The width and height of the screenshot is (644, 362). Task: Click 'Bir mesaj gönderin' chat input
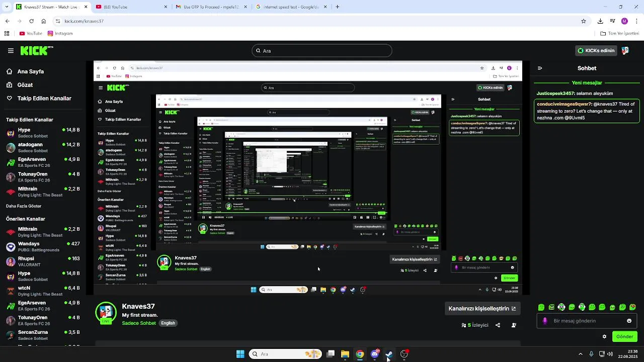[586, 321]
